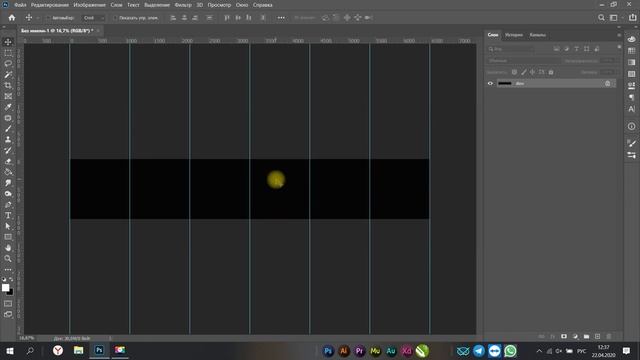Open the Layers panel flyout menu
Image resolution: width=640 pixels, height=360 pixels.
[619, 35]
